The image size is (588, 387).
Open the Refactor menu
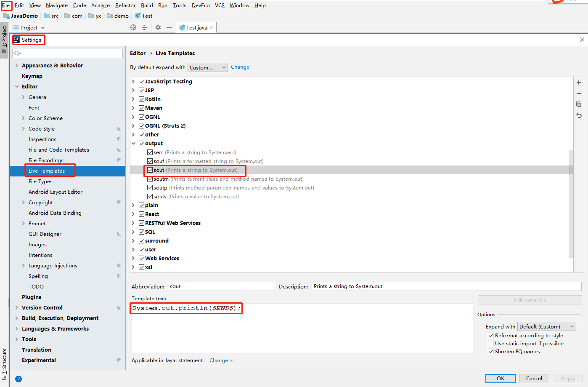point(125,5)
